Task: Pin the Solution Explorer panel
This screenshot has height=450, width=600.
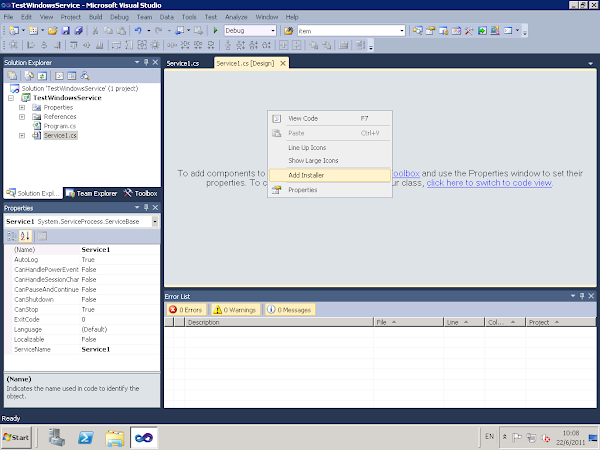Action: (x=146, y=62)
